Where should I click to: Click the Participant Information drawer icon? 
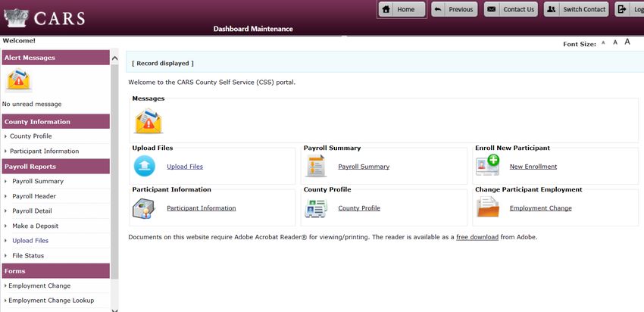[x=143, y=207]
